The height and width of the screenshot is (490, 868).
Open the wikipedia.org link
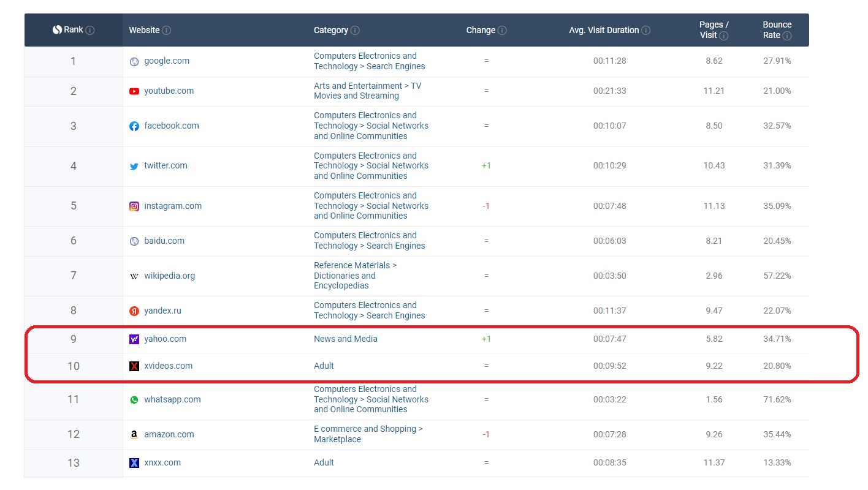[170, 276]
